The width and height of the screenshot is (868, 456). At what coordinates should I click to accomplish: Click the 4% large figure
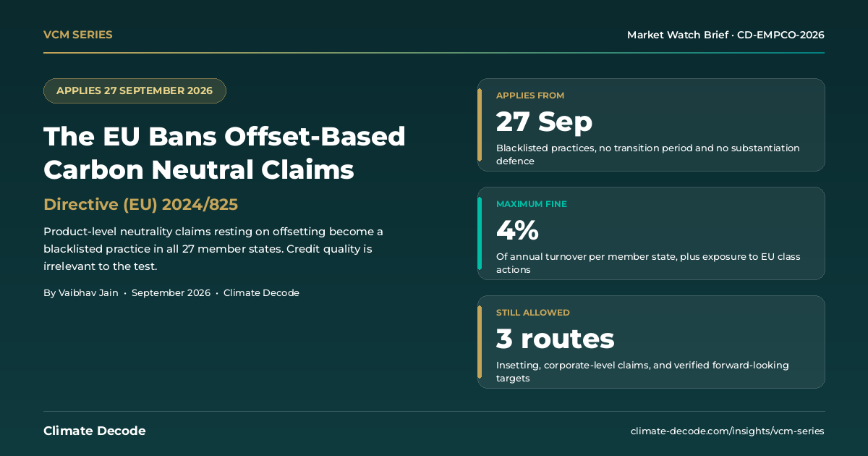coord(517,230)
